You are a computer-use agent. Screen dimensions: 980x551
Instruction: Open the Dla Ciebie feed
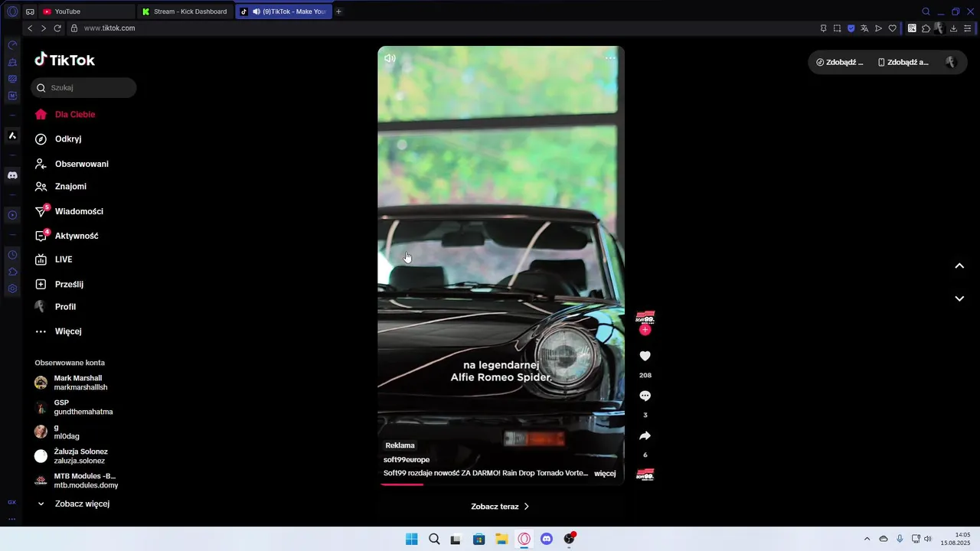[65, 114]
